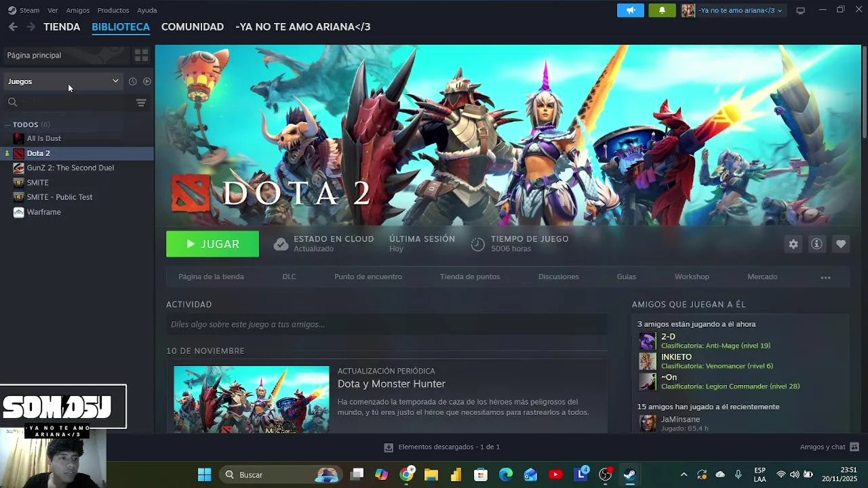Switch to Big Picture mode monitor icon
Image resolution: width=868 pixels, height=488 pixels.
pos(800,10)
